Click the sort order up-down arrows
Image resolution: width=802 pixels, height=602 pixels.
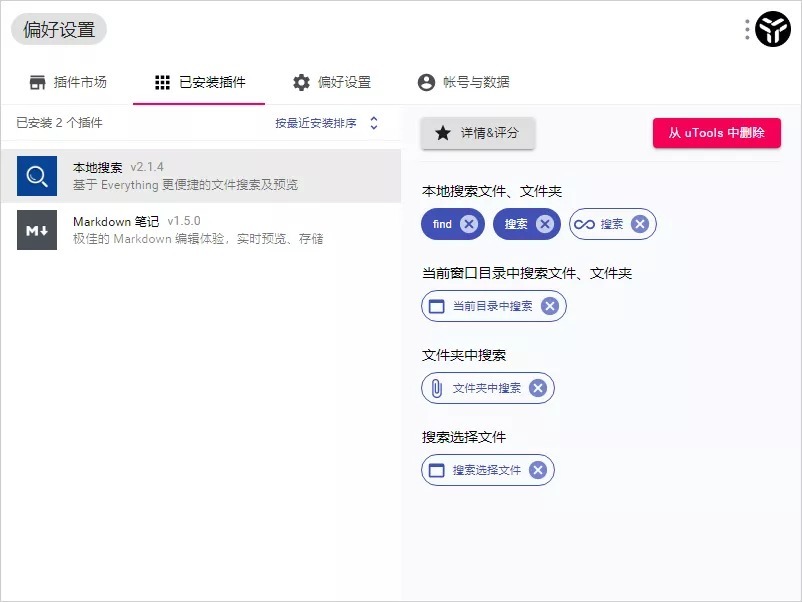click(x=374, y=123)
